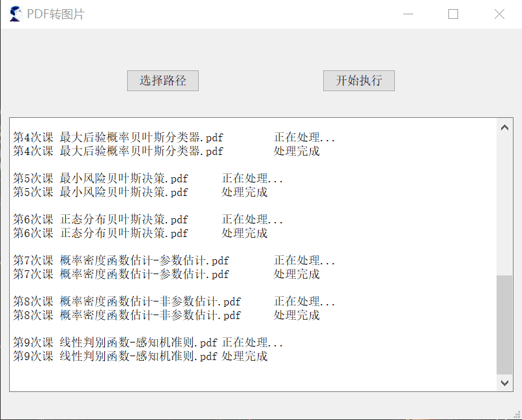Click the 第9次课 感知机准则 正在处理 line
This screenshot has height=420, width=522.
(148, 343)
